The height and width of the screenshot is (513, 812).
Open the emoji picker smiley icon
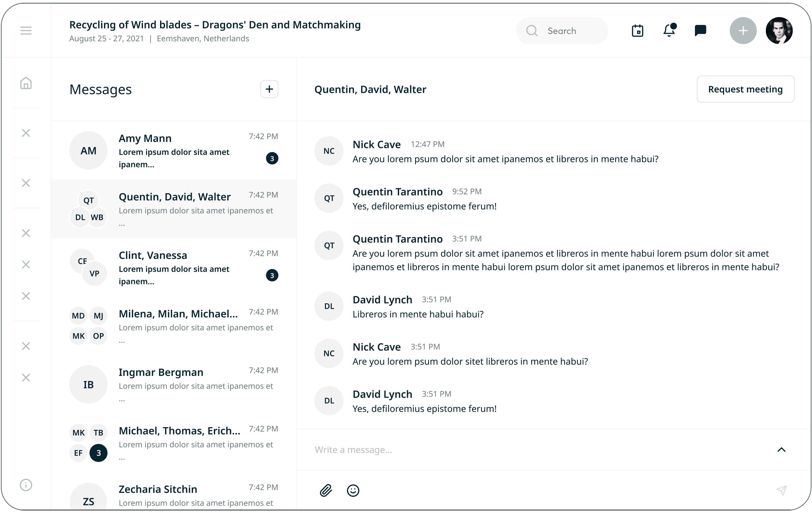pyautogui.click(x=353, y=490)
